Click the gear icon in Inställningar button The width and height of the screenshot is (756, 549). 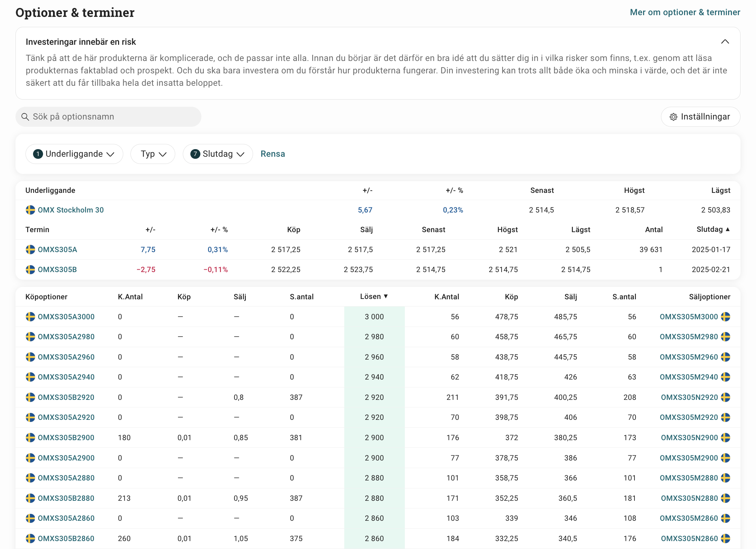point(673,117)
